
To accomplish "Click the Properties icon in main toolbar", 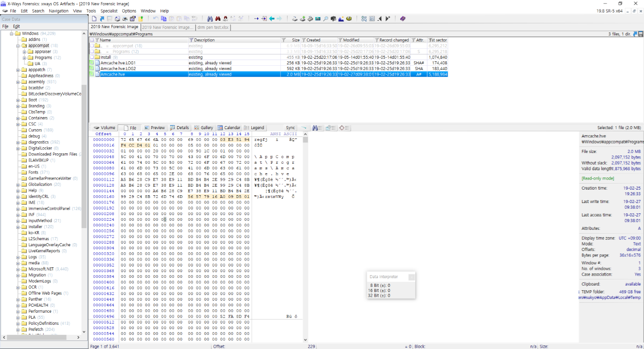I will point(133,19).
